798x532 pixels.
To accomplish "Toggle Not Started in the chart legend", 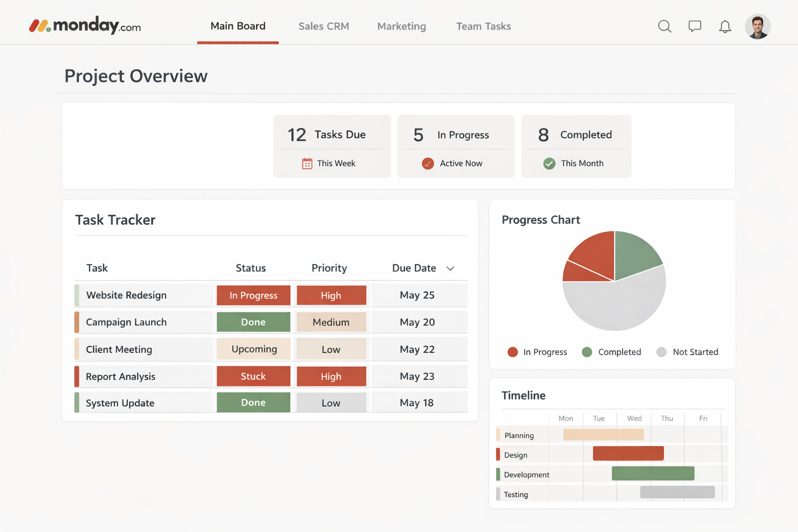I will (687, 352).
